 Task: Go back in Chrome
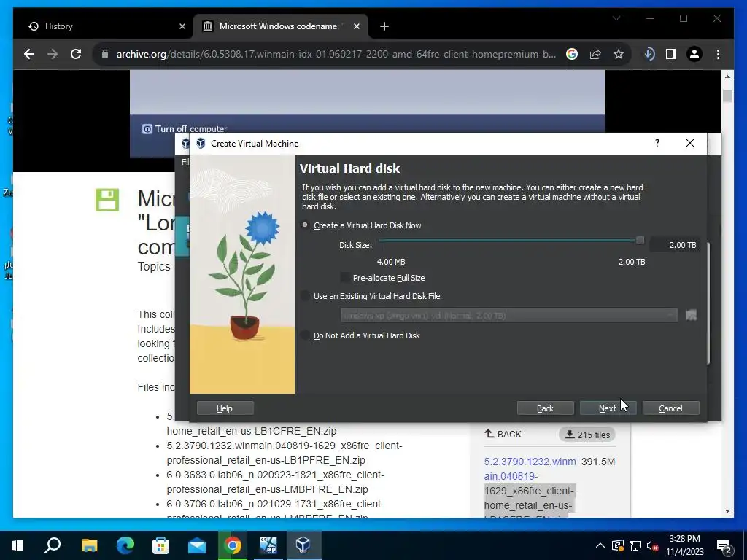click(29, 54)
